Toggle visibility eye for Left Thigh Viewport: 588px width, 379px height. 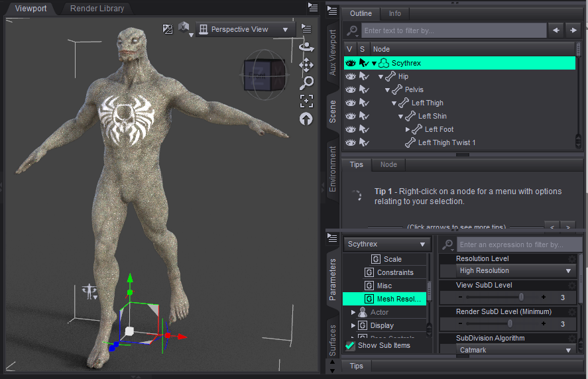(x=350, y=103)
